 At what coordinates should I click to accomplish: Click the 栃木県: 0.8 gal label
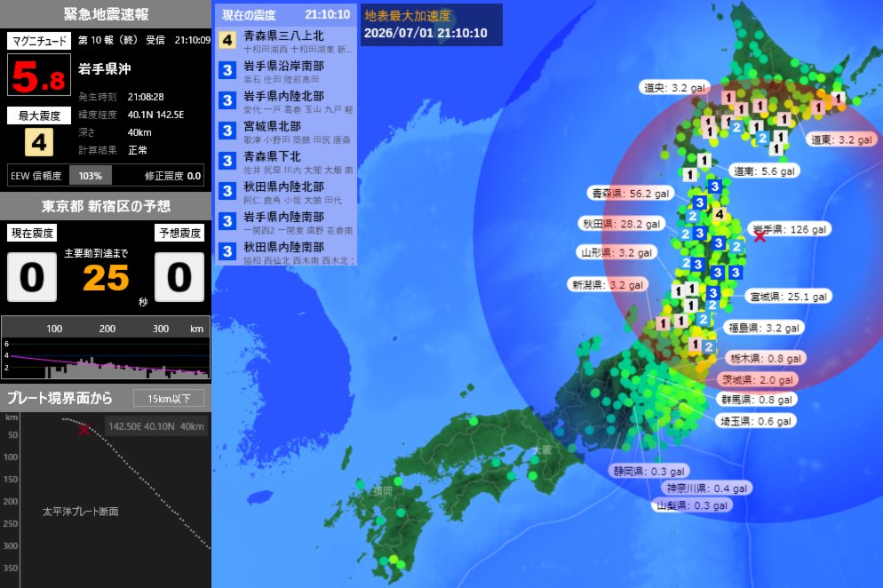click(766, 358)
